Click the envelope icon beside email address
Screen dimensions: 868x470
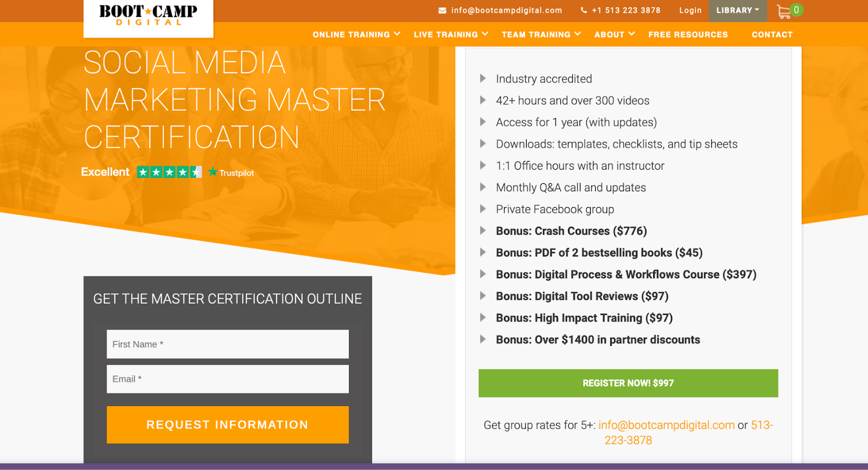[442, 10]
